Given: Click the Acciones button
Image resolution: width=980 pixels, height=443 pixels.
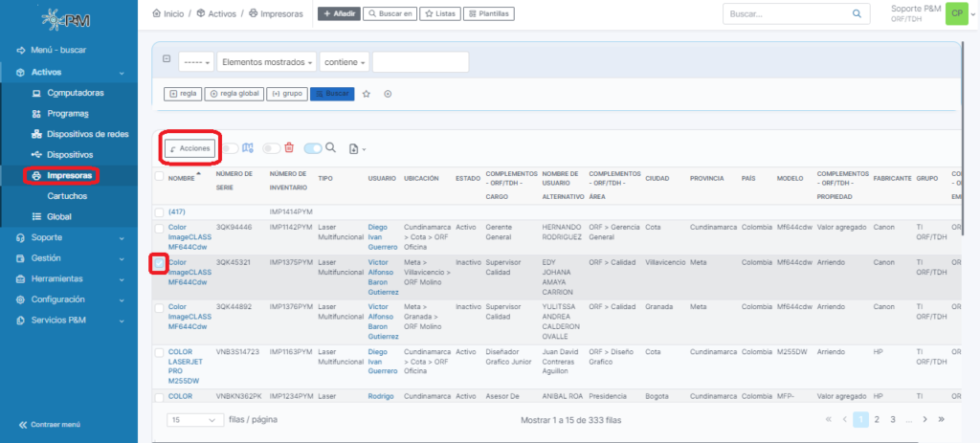Looking at the screenshot, I should [189, 148].
